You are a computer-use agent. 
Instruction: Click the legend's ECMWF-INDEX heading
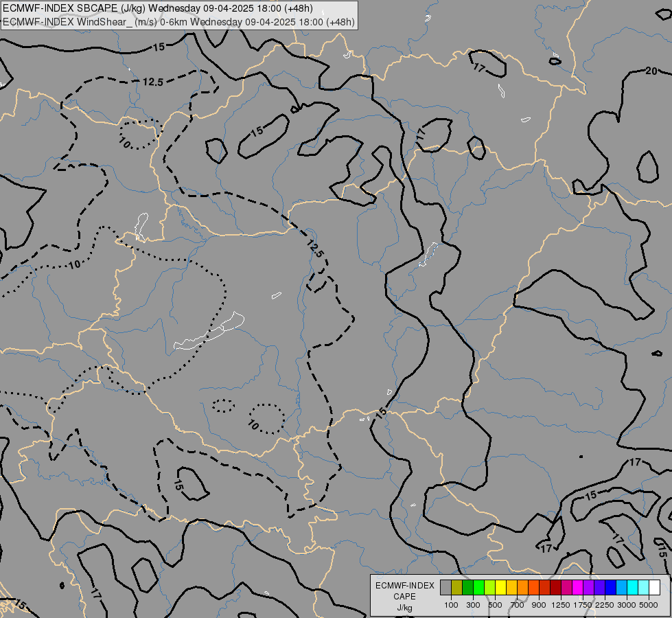404,586
